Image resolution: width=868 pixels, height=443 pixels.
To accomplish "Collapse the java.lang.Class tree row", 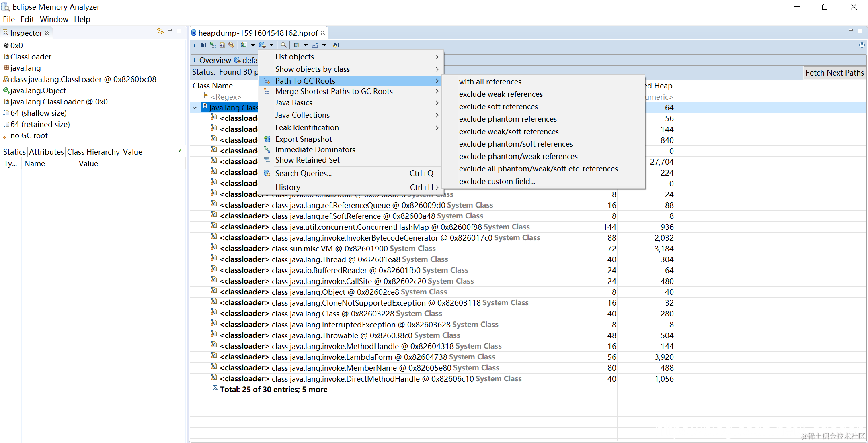I will [195, 108].
